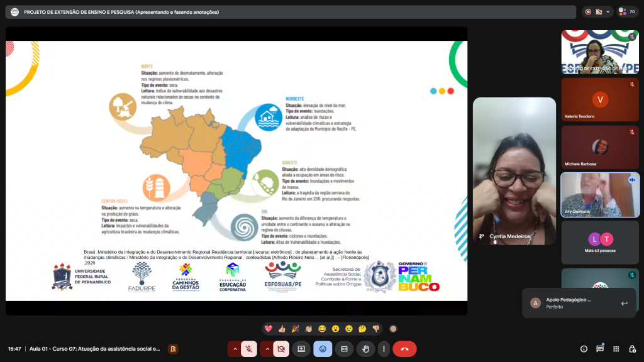Expand audio settings arrow beside microphone
Viewport: 644px width, 362px height.
(235, 349)
